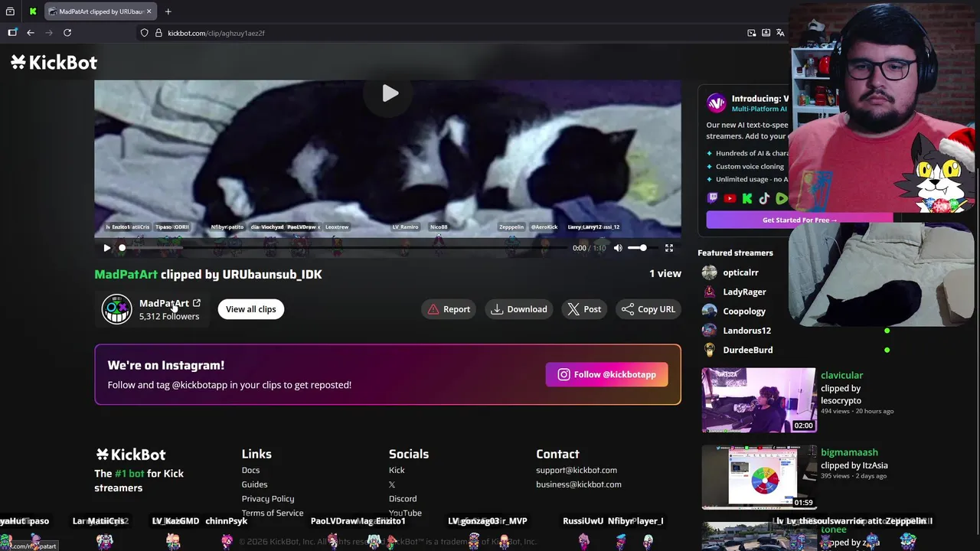Select the MadPatArt clipped browser tab
980x551 pixels.
tap(100, 11)
